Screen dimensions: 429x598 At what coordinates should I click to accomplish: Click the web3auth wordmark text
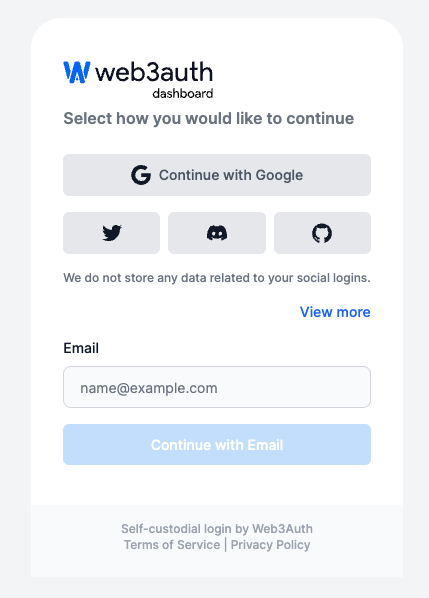(154, 72)
